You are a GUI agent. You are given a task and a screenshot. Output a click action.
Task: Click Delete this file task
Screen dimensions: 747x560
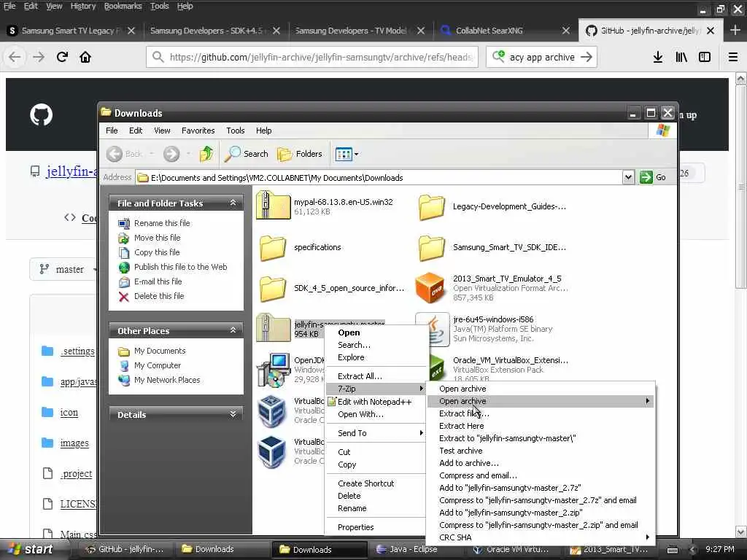click(x=158, y=296)
